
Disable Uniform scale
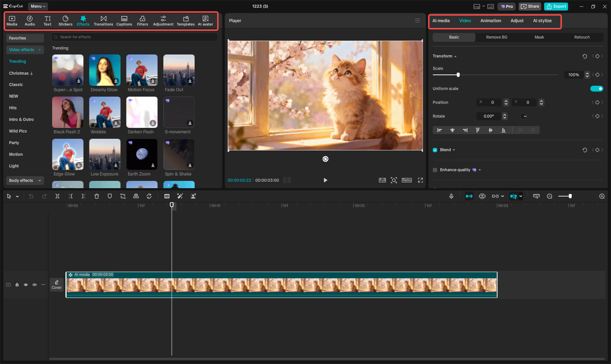point(596,88)
